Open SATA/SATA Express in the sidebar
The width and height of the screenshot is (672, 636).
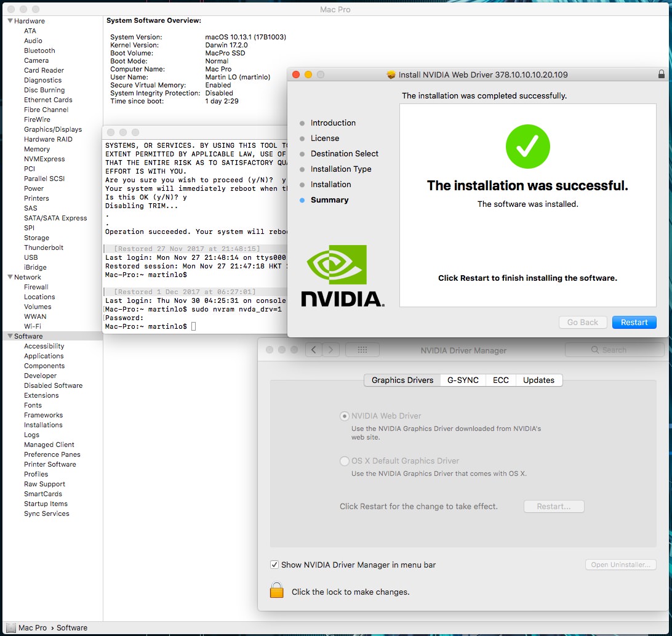click(x=55, y=218)
